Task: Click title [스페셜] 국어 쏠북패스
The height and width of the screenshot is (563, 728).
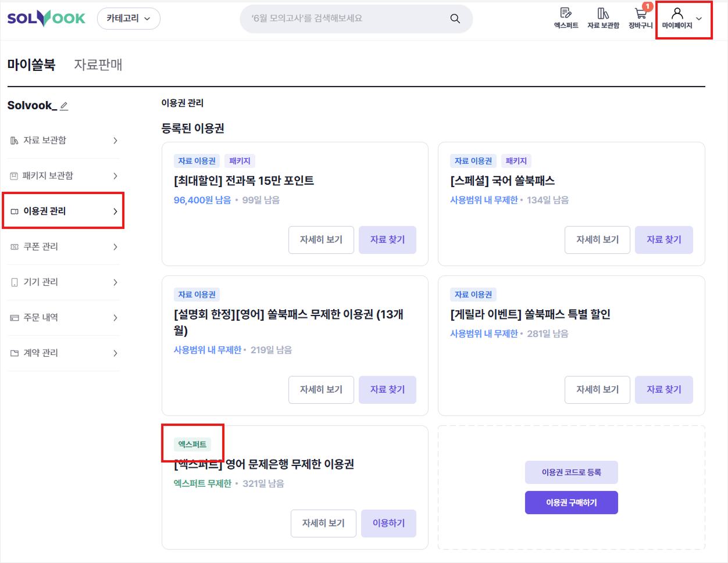Action: (502, 181)
